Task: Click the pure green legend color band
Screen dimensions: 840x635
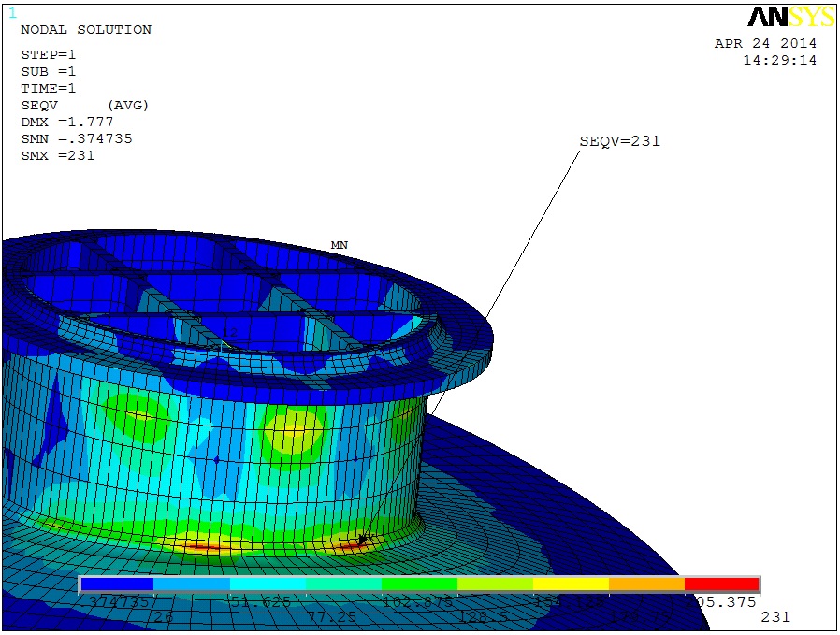Action: pyautogui.click(x=419, y=584)
